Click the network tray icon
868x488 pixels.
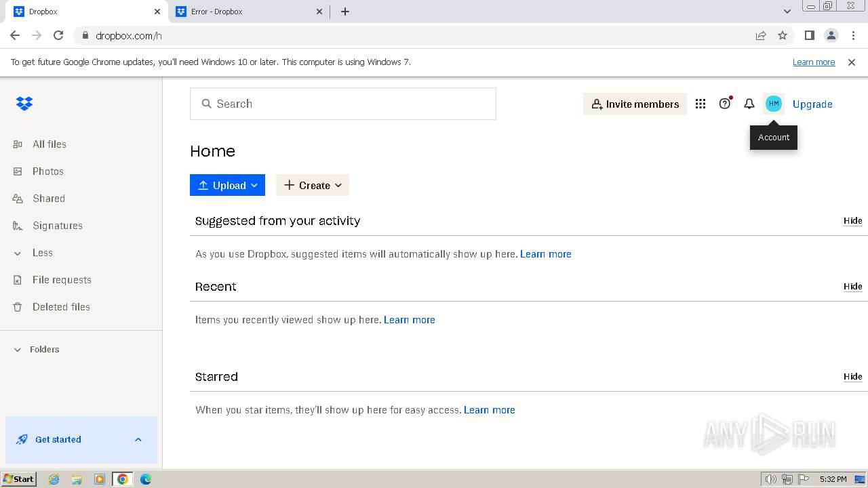pyautogui.click(x=787, y=479)
